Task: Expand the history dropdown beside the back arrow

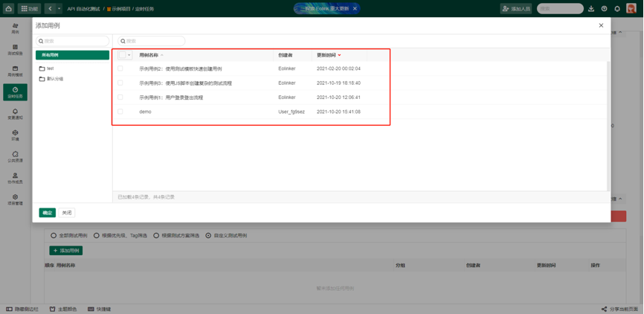Action: click(x=59, y=9)
